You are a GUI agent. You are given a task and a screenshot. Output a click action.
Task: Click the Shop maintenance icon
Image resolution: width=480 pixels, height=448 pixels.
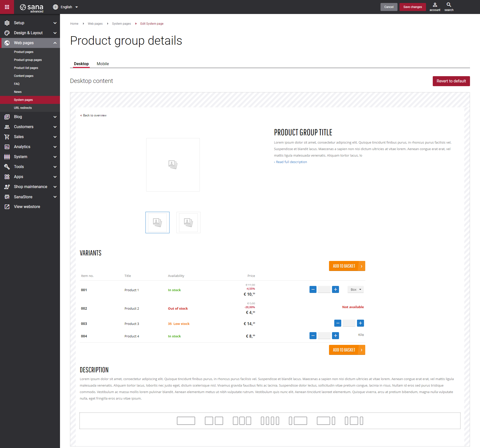coord(7,187)
